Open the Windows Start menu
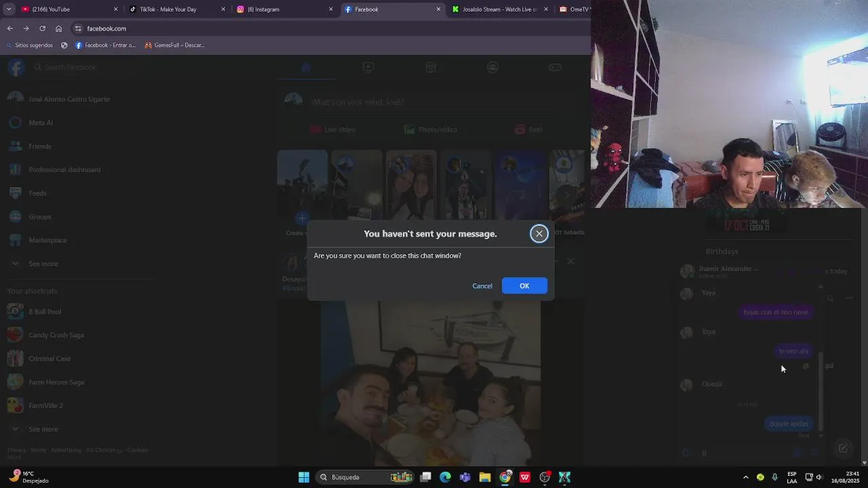 pos(304,477)
